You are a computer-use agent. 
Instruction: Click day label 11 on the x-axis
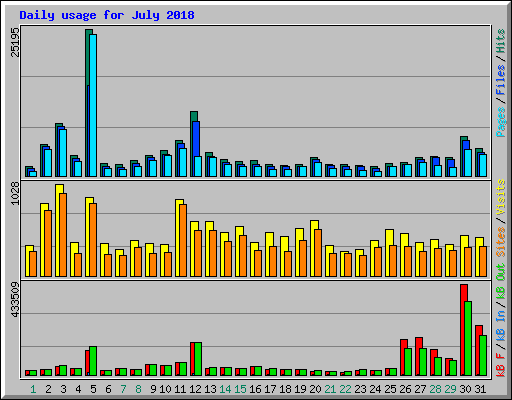pyautogui.click(x=180, y=389)
